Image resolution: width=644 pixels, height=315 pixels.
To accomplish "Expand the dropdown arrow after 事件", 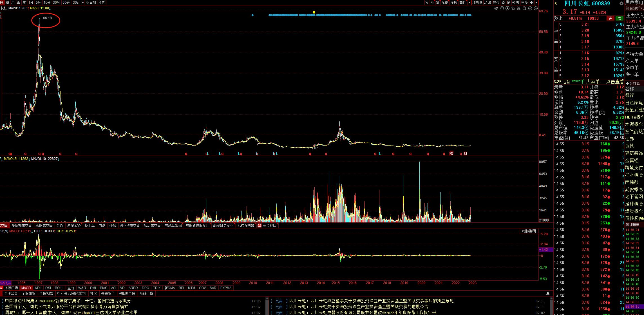I will coord(469,3).
